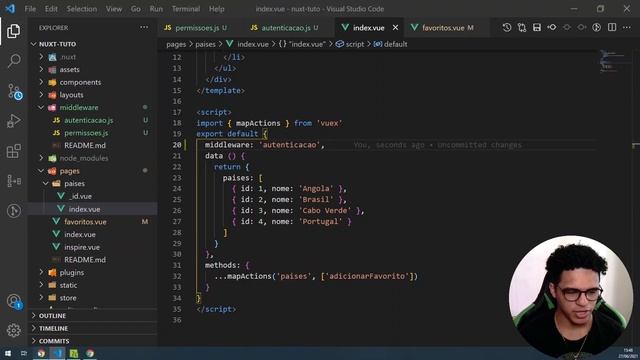Click the 'script' breadcrumb segment

pyautogui.click(x=354, y=44)
